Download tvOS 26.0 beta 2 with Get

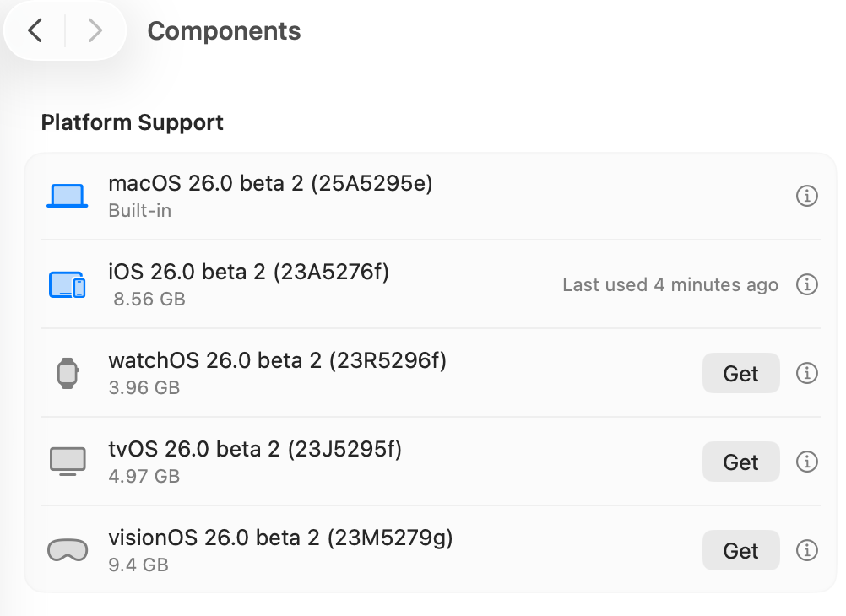point(740,462)
